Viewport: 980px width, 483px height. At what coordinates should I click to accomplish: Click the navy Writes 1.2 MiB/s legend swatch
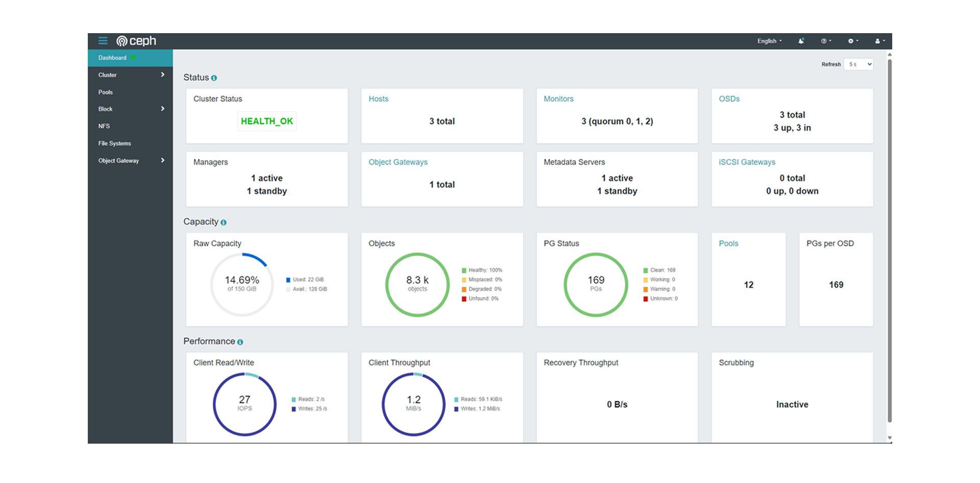tap(456, 409)
